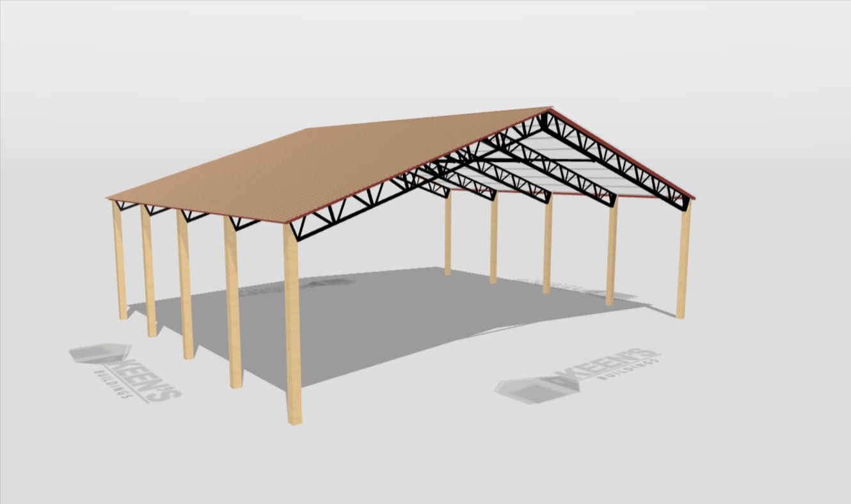Select the third post from the right
This screenshot has height=504, width=851.
coord(548,246)
